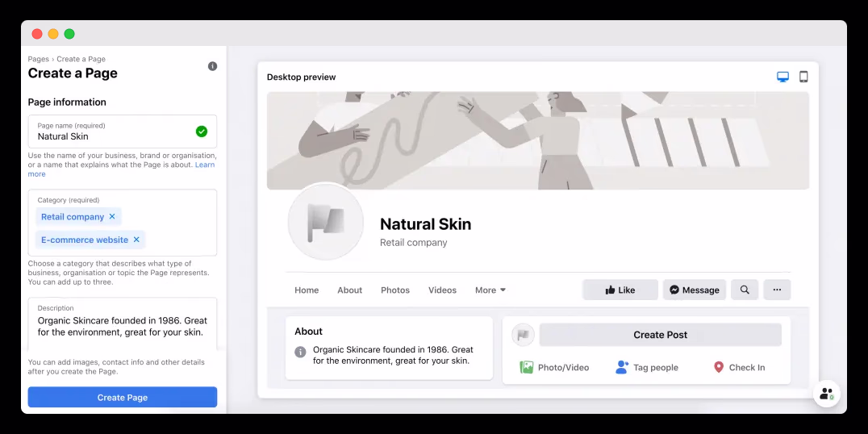The height and width of the screenshot is (434, 868).
Task: Open the info icon beside Create a Page
Action: coord(213,66)
